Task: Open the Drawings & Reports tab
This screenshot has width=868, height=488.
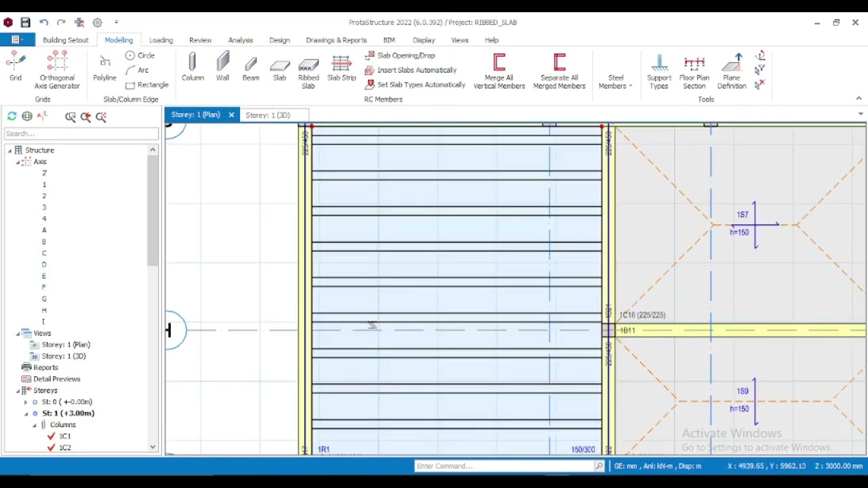Action: point(336,40)
